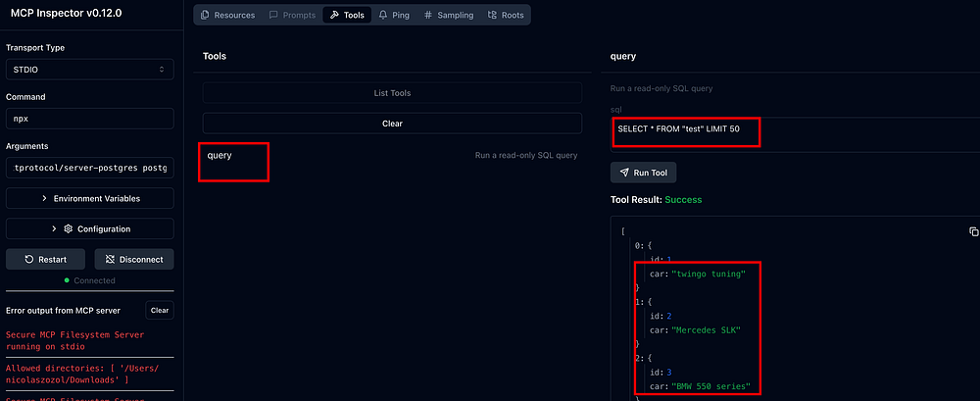Open the Sampling tab

448,15
